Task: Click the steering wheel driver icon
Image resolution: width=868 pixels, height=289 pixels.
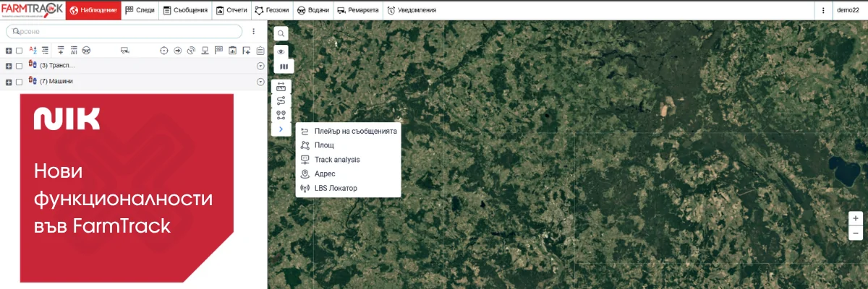Action: tap(86, 51)
